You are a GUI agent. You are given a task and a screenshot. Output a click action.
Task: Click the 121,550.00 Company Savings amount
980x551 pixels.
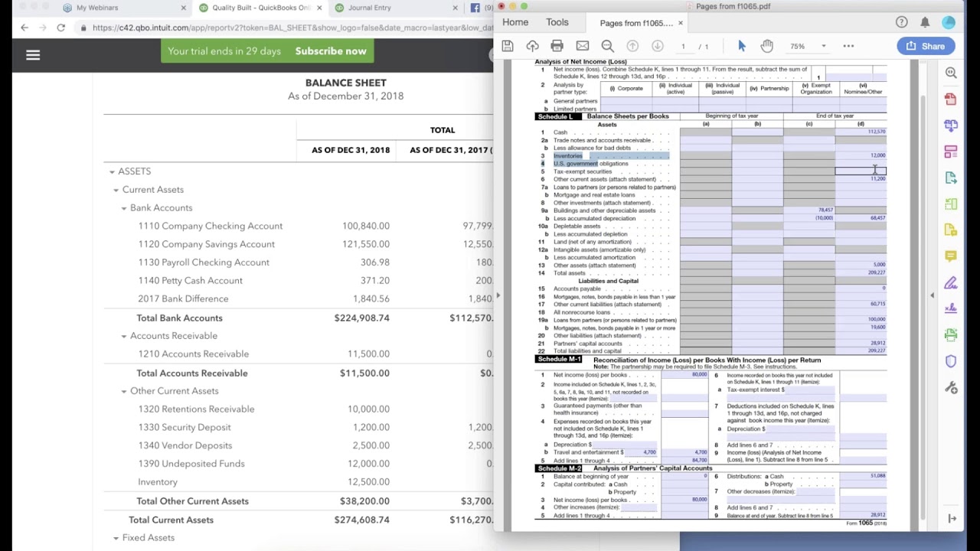[366, 244]
